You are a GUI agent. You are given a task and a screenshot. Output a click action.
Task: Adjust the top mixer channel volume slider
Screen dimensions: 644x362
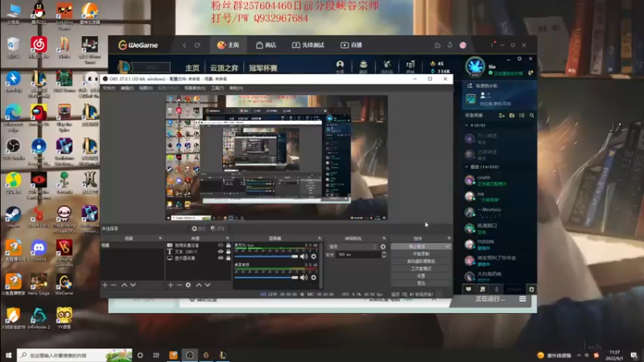point(266,257)
